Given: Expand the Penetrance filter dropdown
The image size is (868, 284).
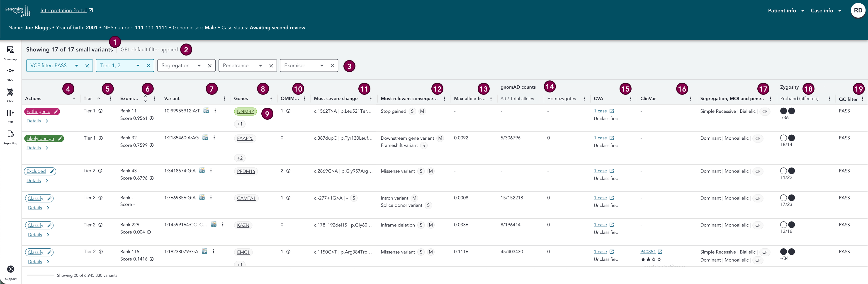Looking at the screenshot, I should 260,66.
